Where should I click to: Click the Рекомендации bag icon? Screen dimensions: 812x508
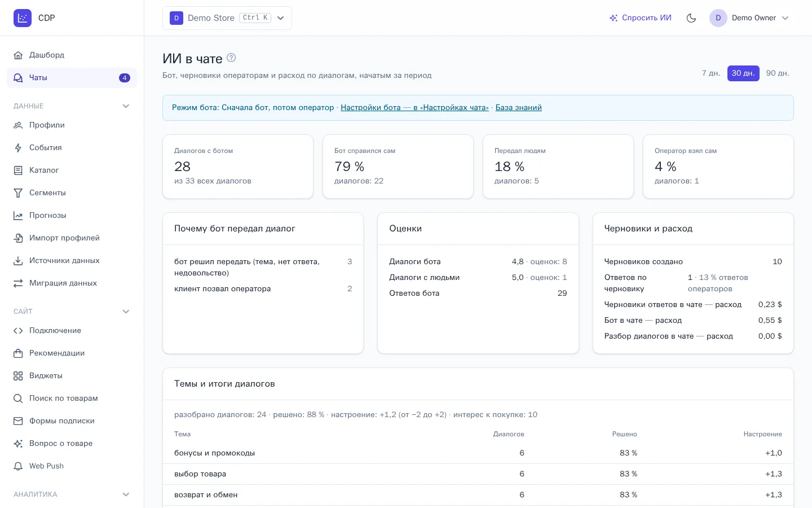point(18,353)
